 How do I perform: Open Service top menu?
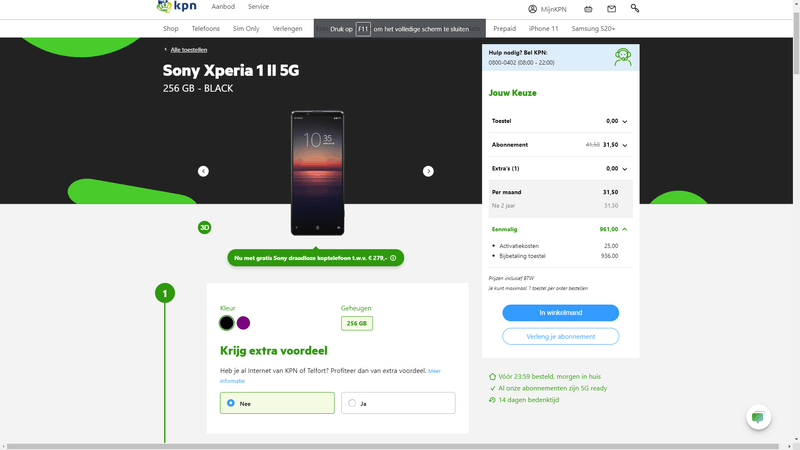pos(258,7)
